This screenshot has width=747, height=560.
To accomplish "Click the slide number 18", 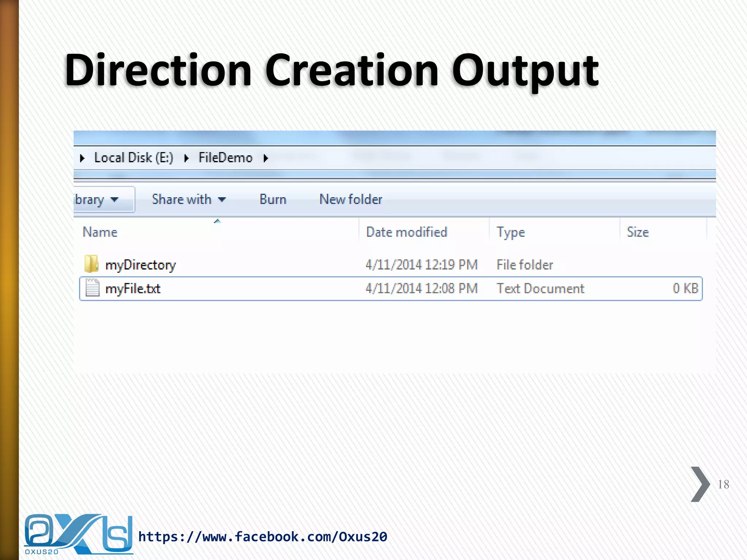I will point(723,484).
